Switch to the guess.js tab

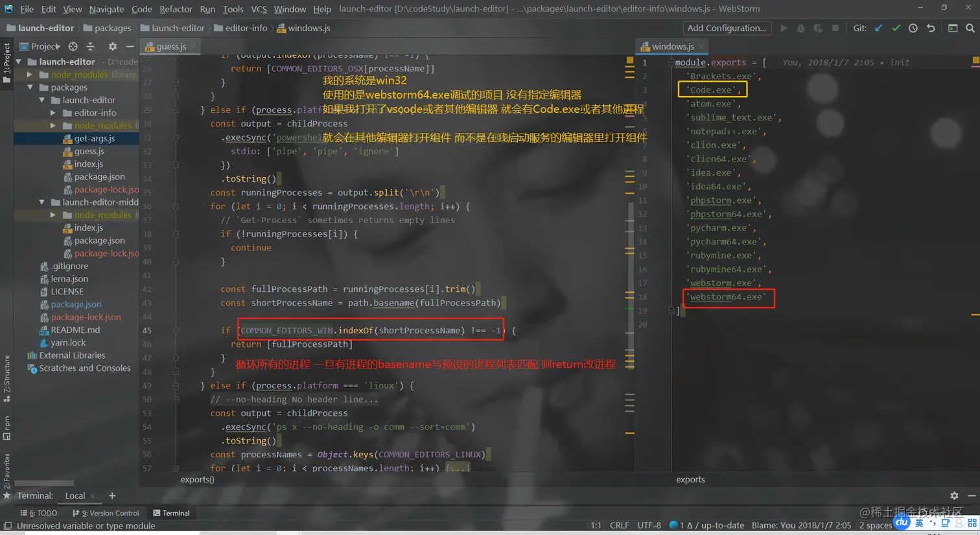(170, 47)
